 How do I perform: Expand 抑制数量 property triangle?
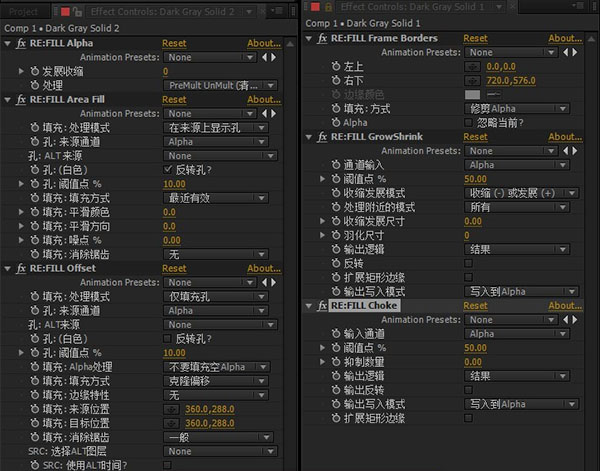[x=322, y=362]
